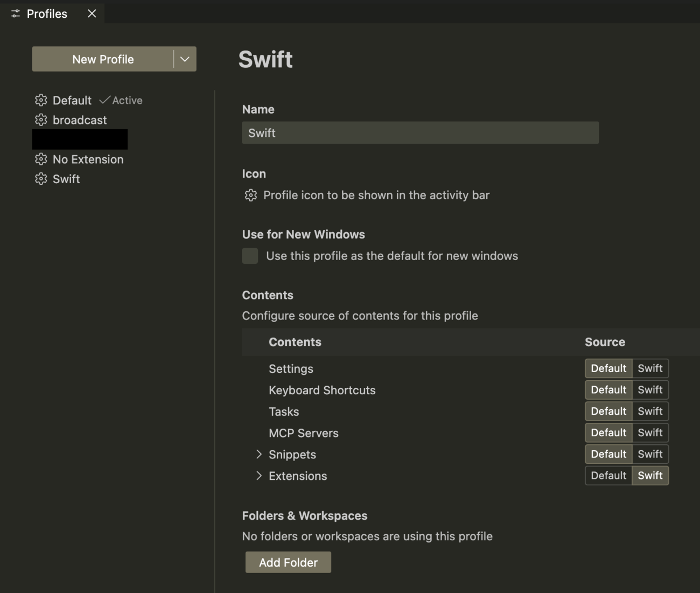The height and width of the screenshot is (593, 700).
Task: Click the Source column header
Action: (605, 342)
